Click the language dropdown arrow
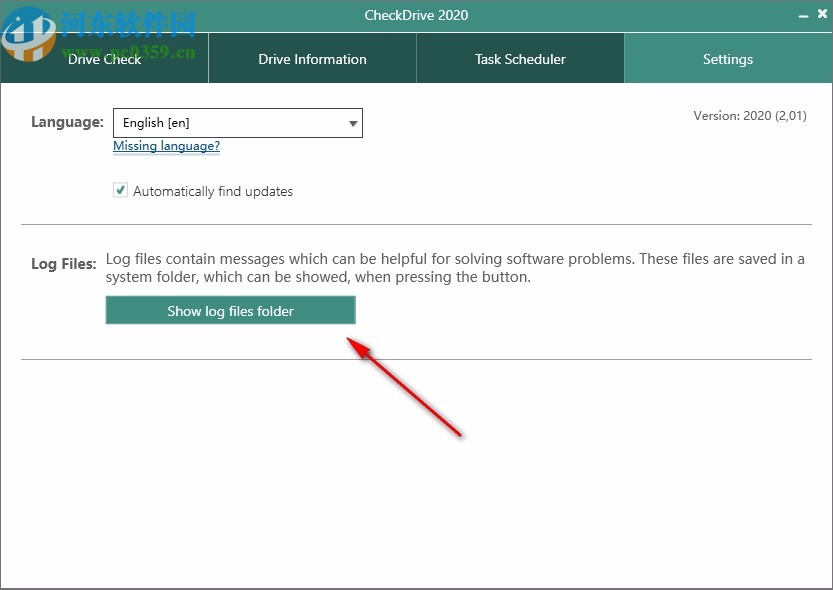 (x=352, y=123)
